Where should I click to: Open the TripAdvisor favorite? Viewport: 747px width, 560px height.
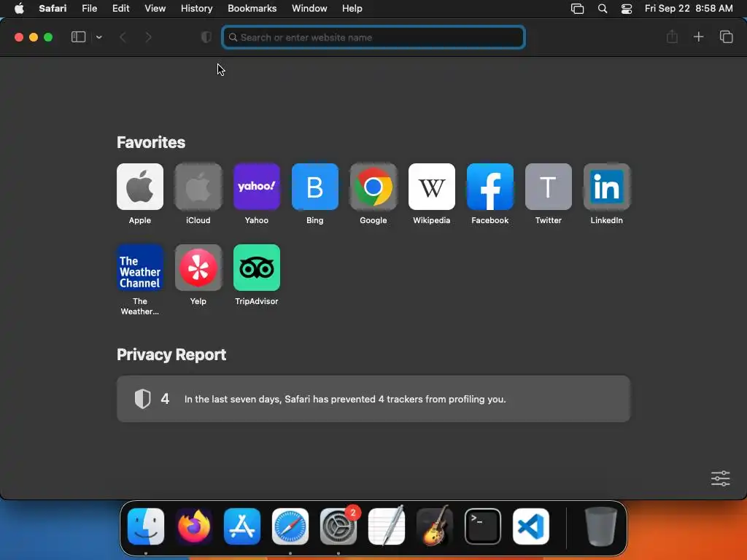(256, 268)
